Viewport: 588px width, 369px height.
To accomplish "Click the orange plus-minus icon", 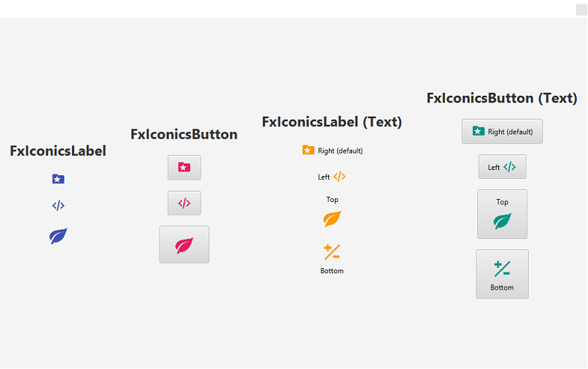I will tap(332, 252).
